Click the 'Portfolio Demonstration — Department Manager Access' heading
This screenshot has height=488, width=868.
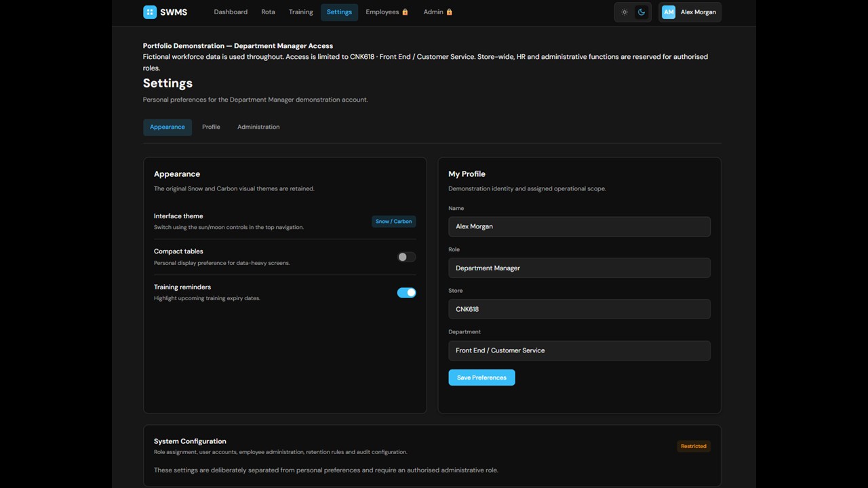238,45
